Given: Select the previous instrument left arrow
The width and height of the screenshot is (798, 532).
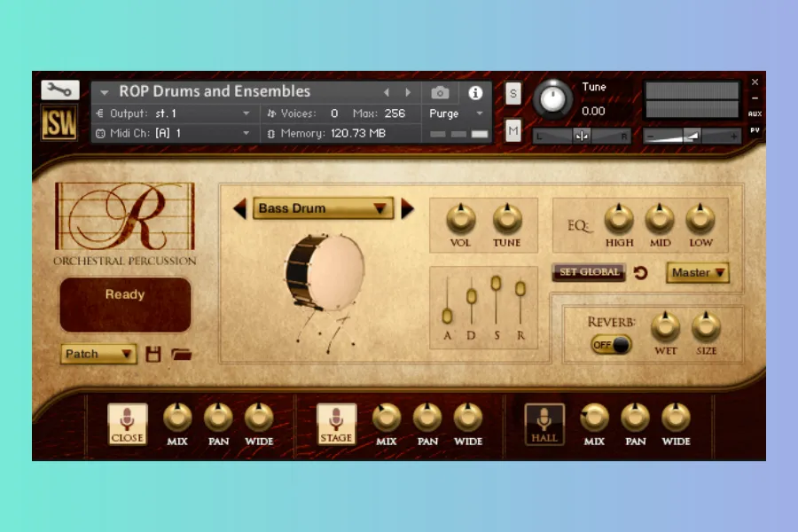Looking at the screenshot, I should [239, 208].
